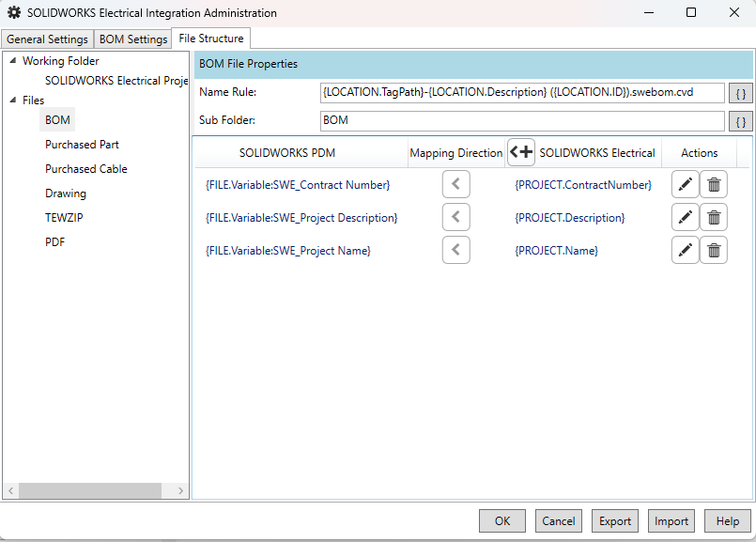Close the Integration Administration window
756x542 pixels.
coord(733,12)
